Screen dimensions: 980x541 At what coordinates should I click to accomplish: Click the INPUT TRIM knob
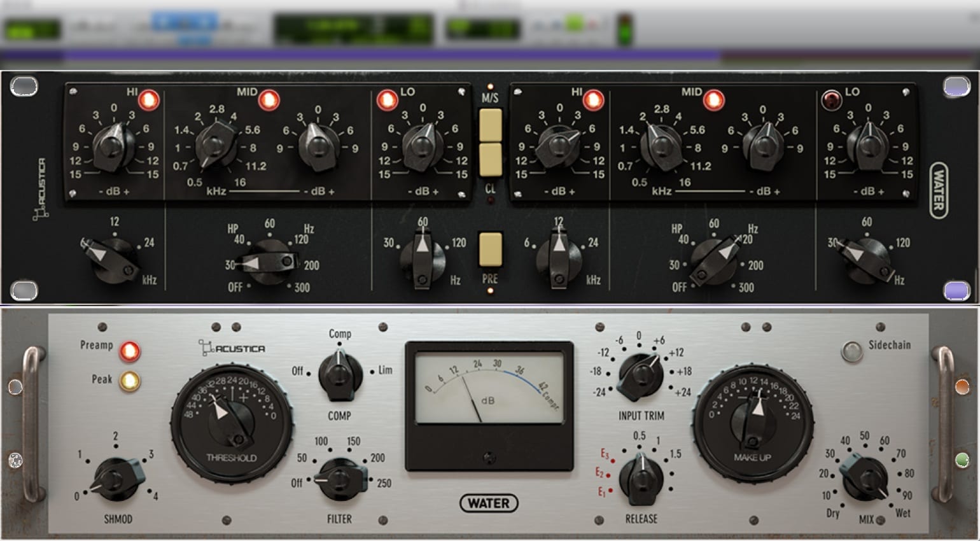pyautogui.click(x=640, y=376)
